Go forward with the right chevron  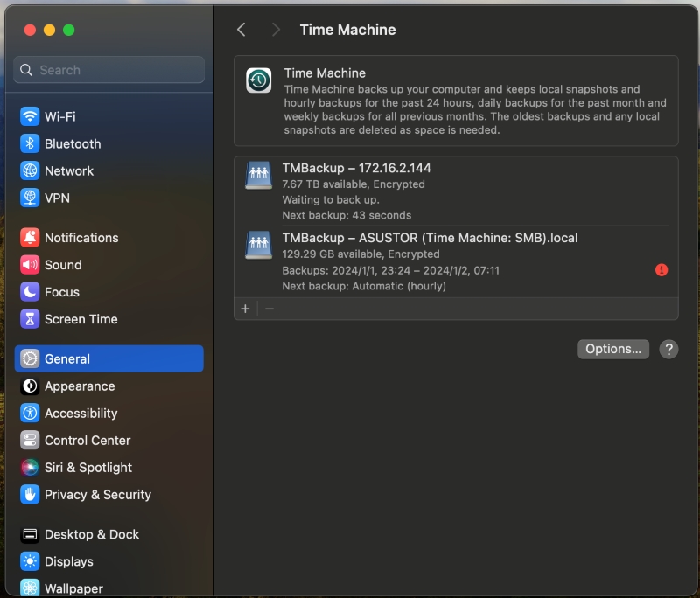(276, 30)
